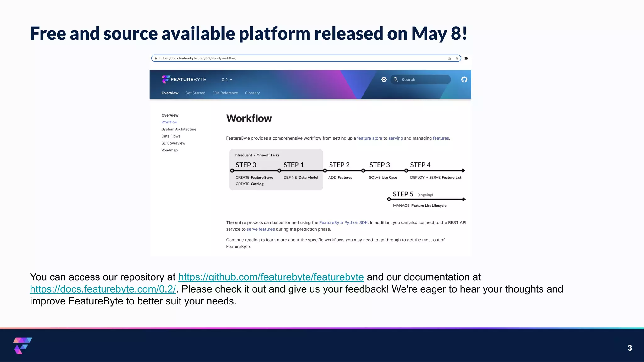Open SDK overview in sidebar
The image size is (644, 362).
[x=173, y=143]
